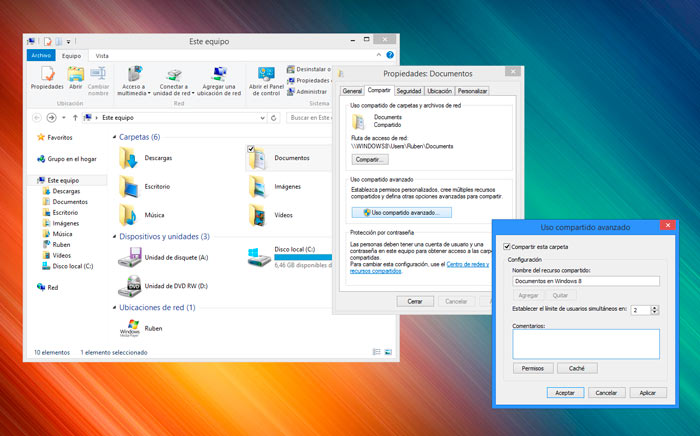This screenshot has width=700, height=436.
Task: Click Cerrar in Propiedades dialog
Action: 415,302
